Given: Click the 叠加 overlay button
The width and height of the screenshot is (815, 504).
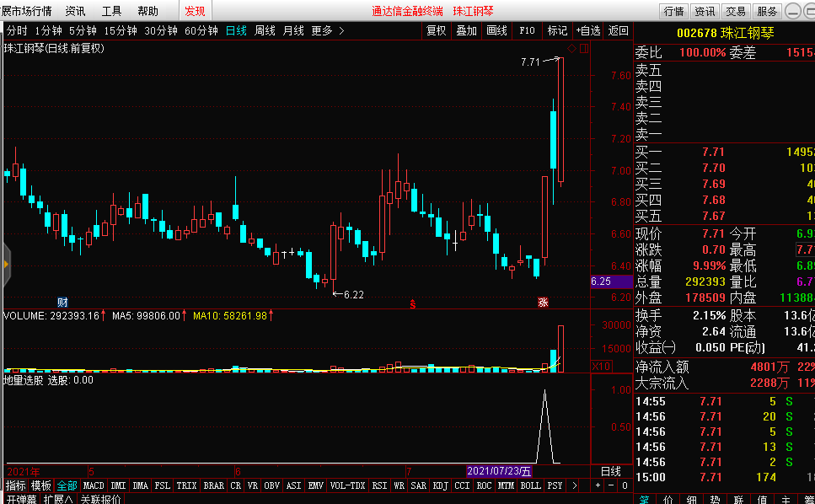Looking at the screenshot, I should coord(466,31).
